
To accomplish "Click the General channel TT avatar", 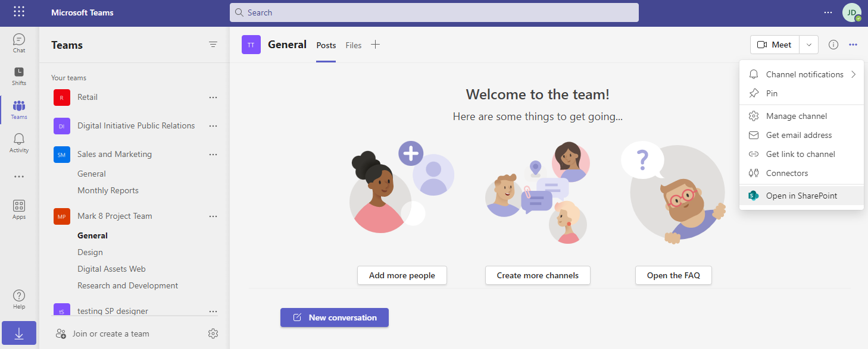I will pos(251,45).
